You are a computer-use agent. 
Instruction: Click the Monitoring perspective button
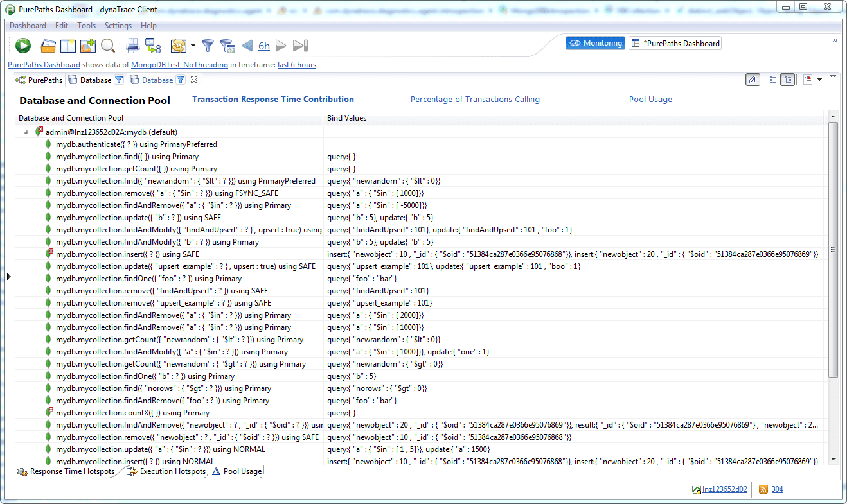point(596,43)
